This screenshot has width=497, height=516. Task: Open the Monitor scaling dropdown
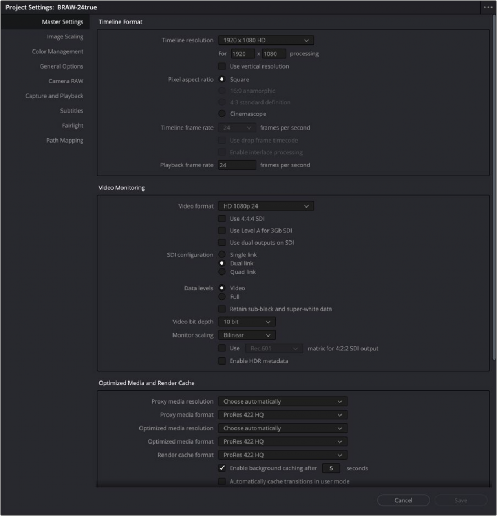click(247, 335)
